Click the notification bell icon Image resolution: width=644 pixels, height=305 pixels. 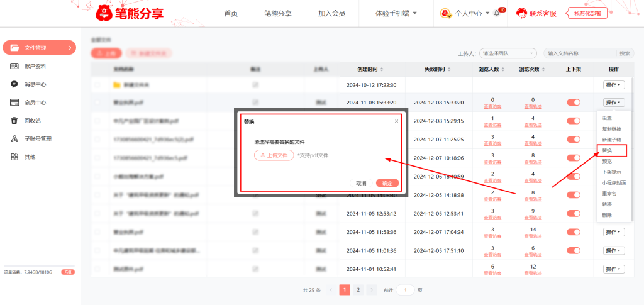[x=497, y=13]
